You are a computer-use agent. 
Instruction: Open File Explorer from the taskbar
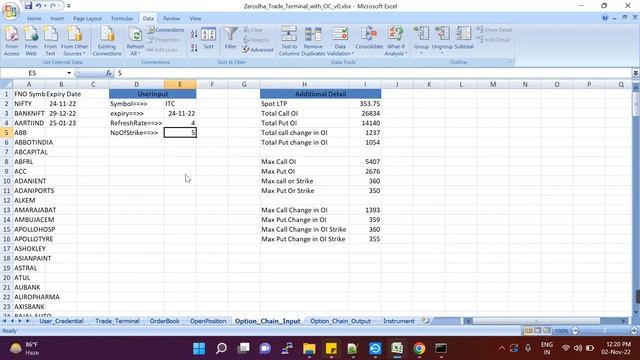[309, 349]
